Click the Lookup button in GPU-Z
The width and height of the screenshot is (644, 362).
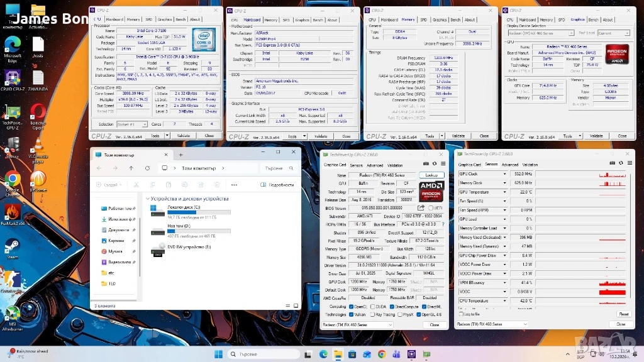click(x=431, y=175)
